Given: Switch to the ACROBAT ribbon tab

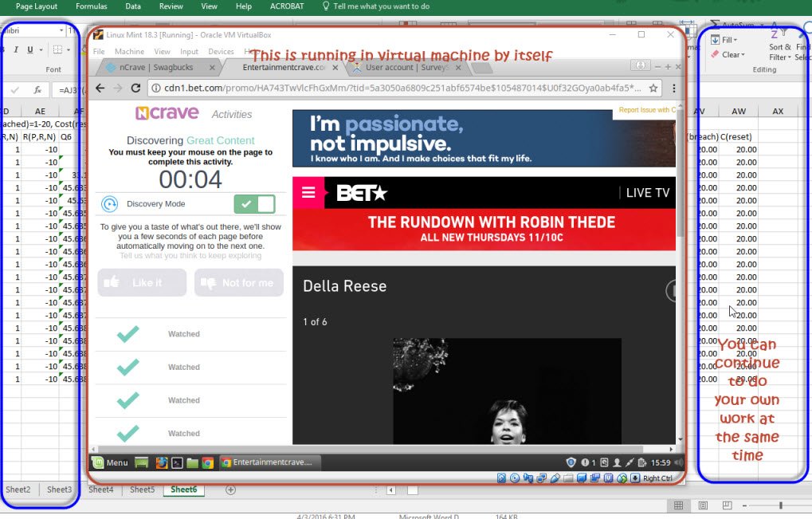Looking at the screenshot, I should coord(287,6).
